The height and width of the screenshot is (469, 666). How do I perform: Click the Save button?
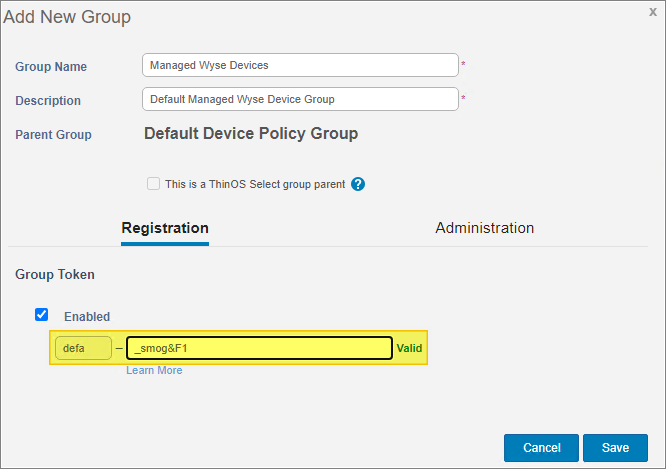pos(615,447)
